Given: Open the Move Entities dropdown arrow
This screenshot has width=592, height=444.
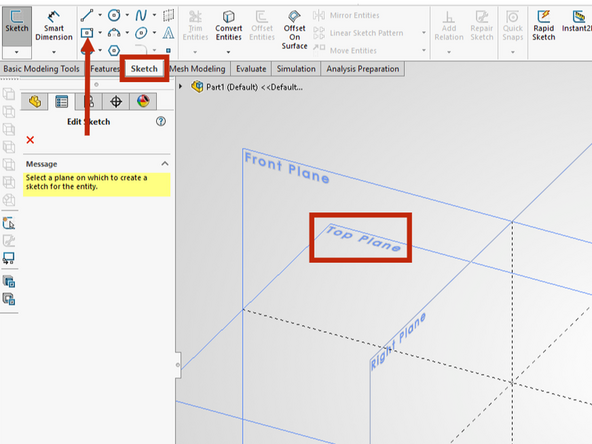Looking at the screenshot, I should pyautogui.click(x=424, y=50).
